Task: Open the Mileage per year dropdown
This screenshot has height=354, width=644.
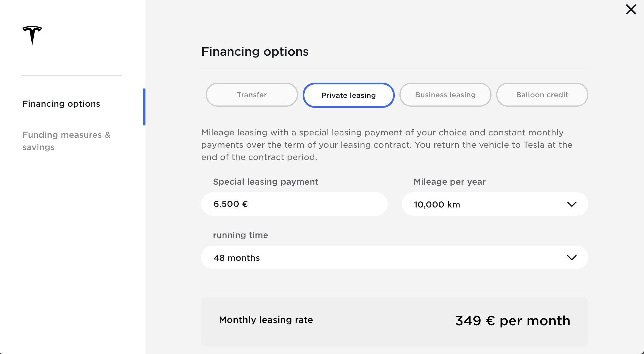Action: [x=495, y=204]
